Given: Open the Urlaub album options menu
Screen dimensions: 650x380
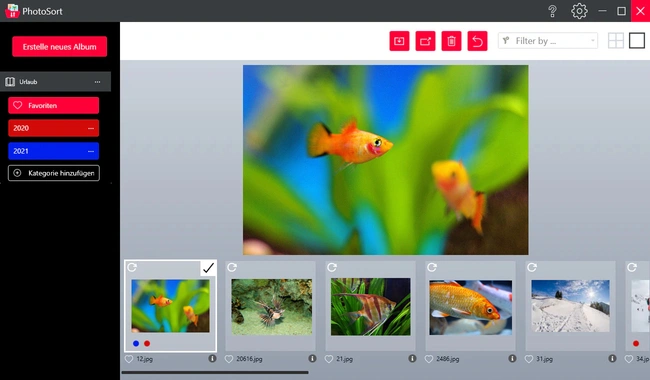Looking at the screenshot, I should coord(97,82).
